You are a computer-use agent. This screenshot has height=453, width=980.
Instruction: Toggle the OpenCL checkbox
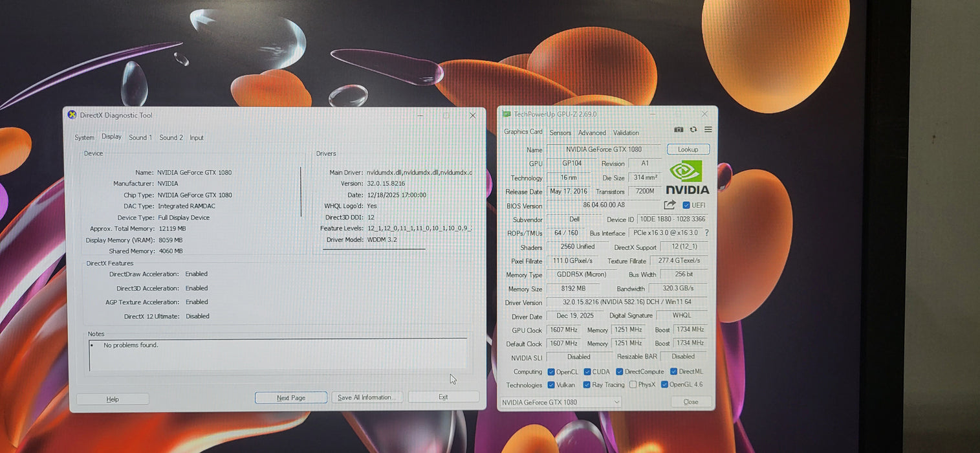point(551,371)
